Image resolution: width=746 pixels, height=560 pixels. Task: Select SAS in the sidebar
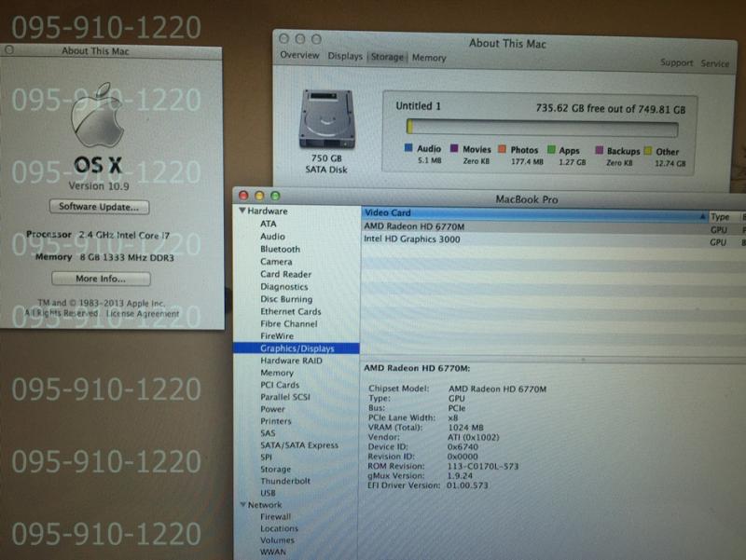(x=268, y=433)
